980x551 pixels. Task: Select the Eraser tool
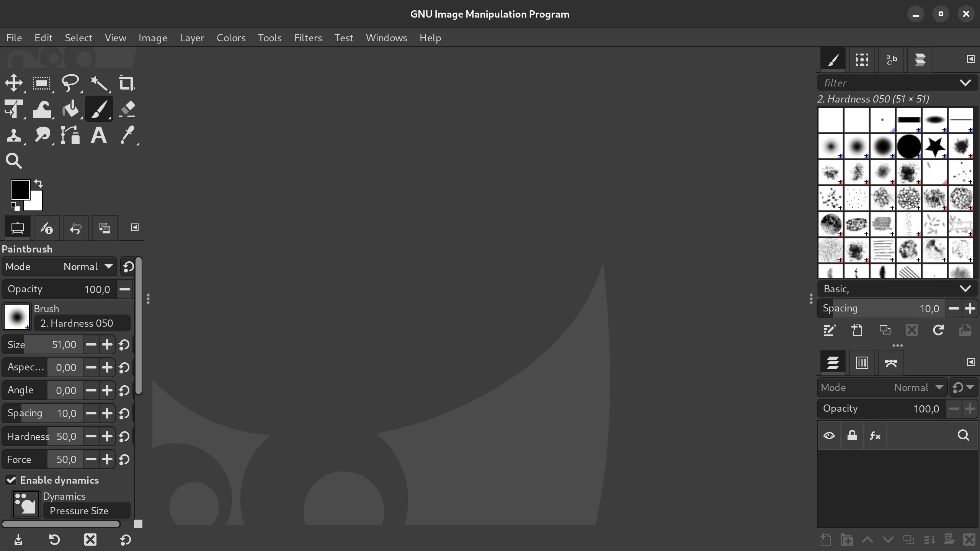(x=127, y=109)
